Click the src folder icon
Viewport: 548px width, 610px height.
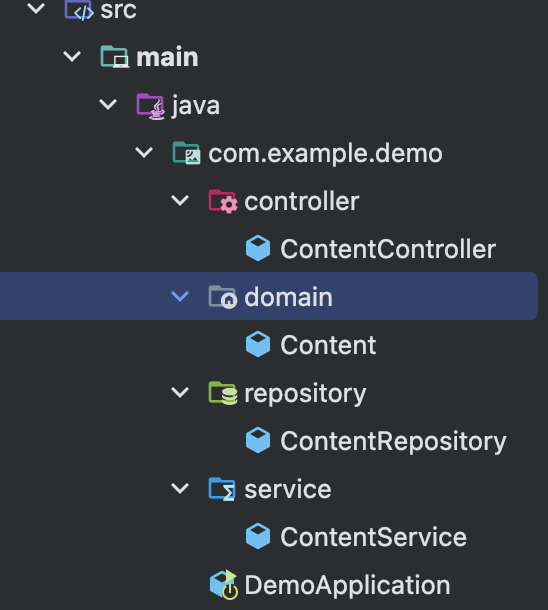(x=79, y=9)
